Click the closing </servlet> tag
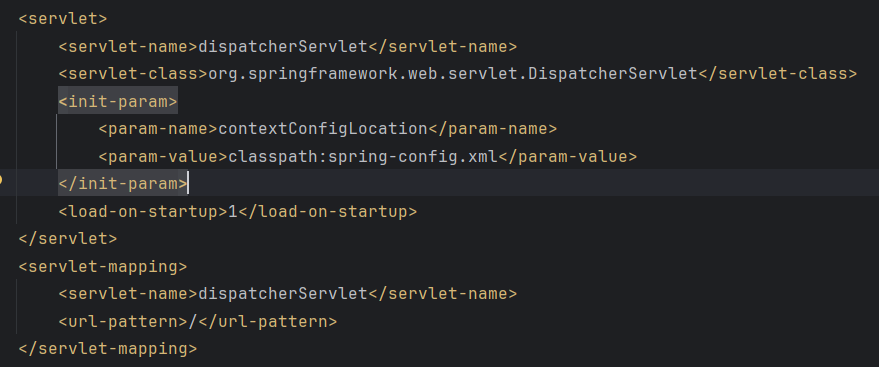The image size is (879, 367). (x=68, y=239)
